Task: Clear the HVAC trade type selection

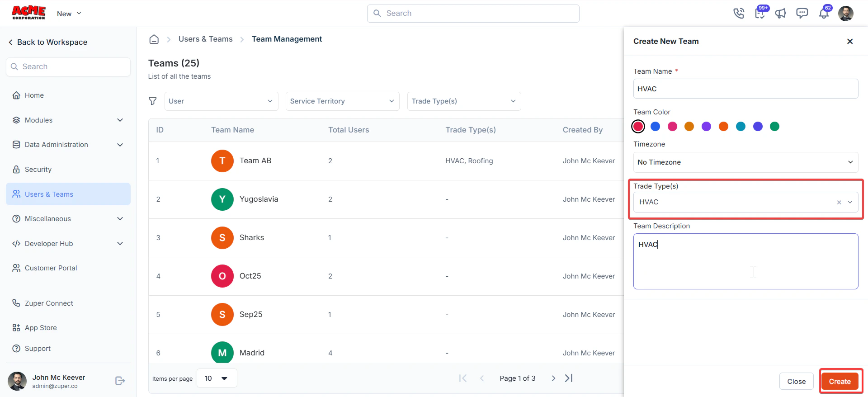Action: pyautogui.click(x=839, y=202)
